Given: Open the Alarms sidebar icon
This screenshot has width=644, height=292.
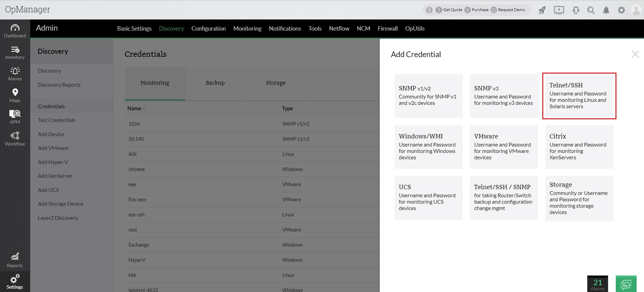Looking at the screenshot, I should pos(15,74).
